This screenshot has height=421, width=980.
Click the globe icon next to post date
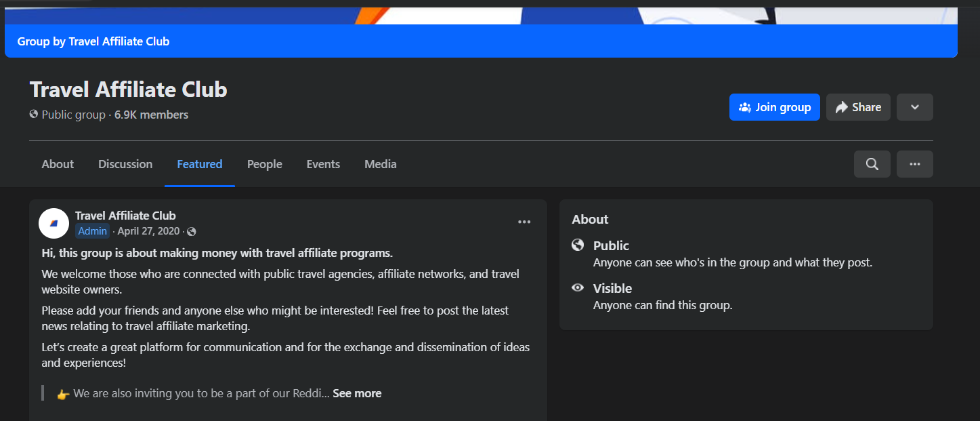192,232
